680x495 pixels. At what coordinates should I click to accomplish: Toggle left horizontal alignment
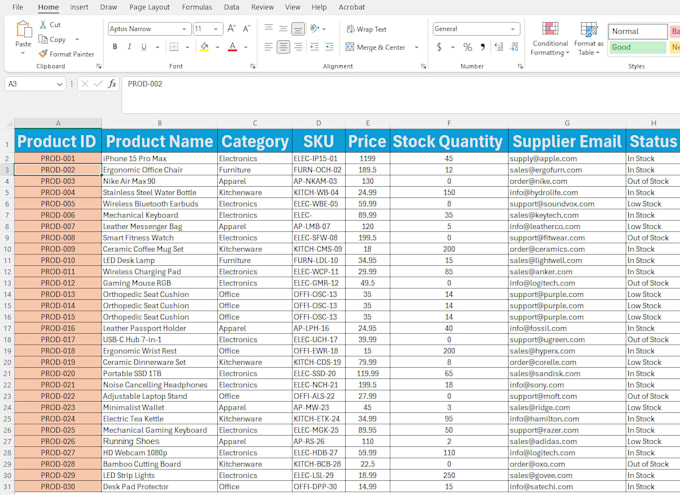(268, 47)
